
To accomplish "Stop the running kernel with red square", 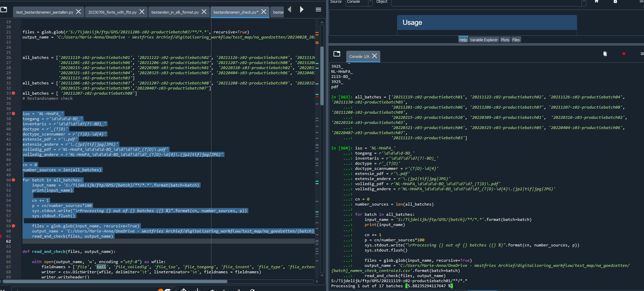I will (x=624, y=54).
